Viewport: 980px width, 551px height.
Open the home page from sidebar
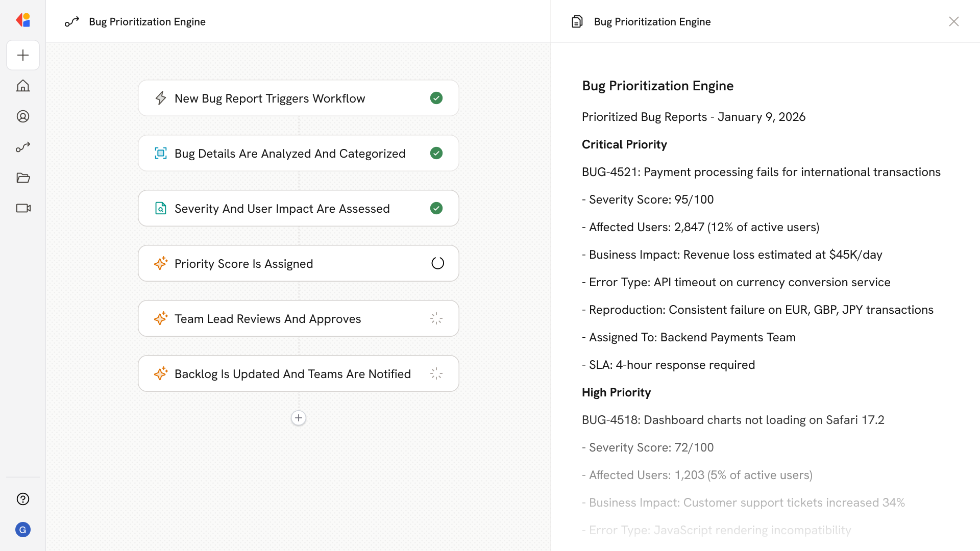point(23,86)
